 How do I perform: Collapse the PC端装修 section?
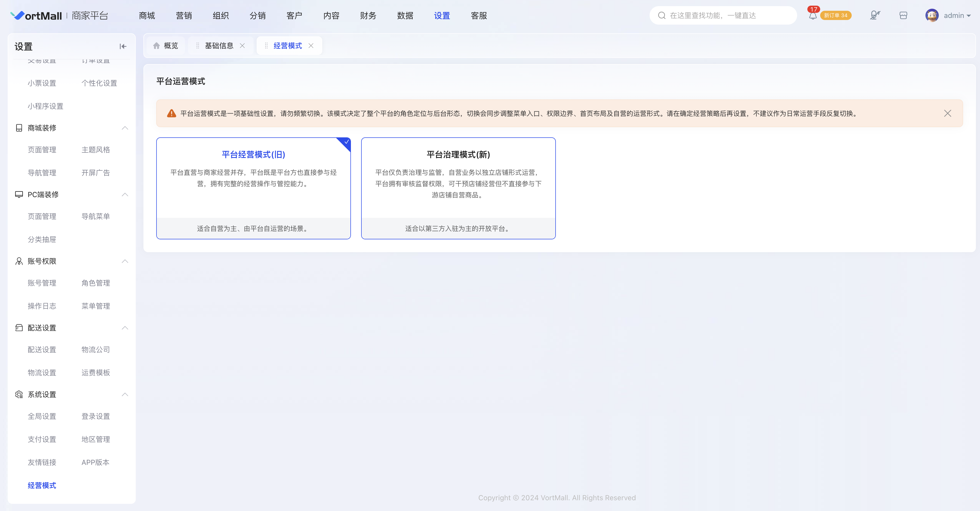pyautogui.click(x=125, y=195)
